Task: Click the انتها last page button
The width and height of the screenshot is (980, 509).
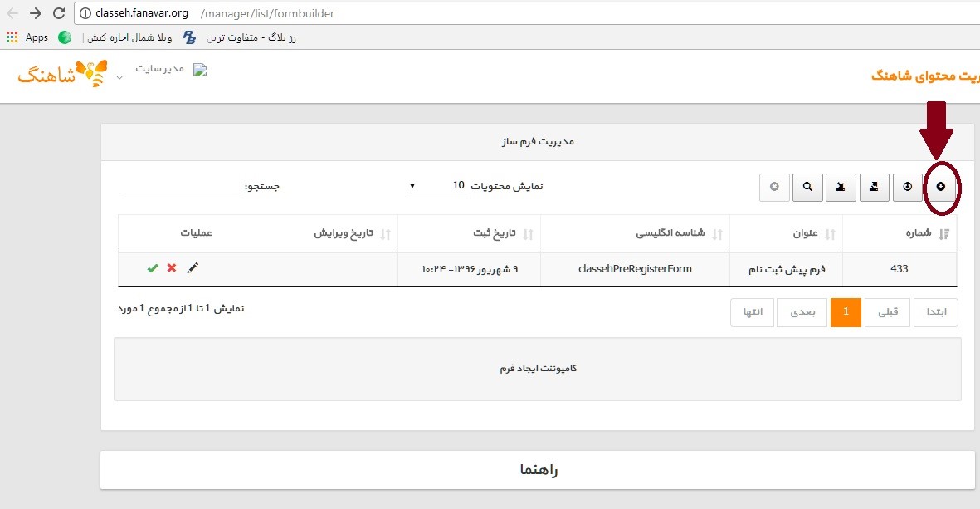Action: click(753, 312)
